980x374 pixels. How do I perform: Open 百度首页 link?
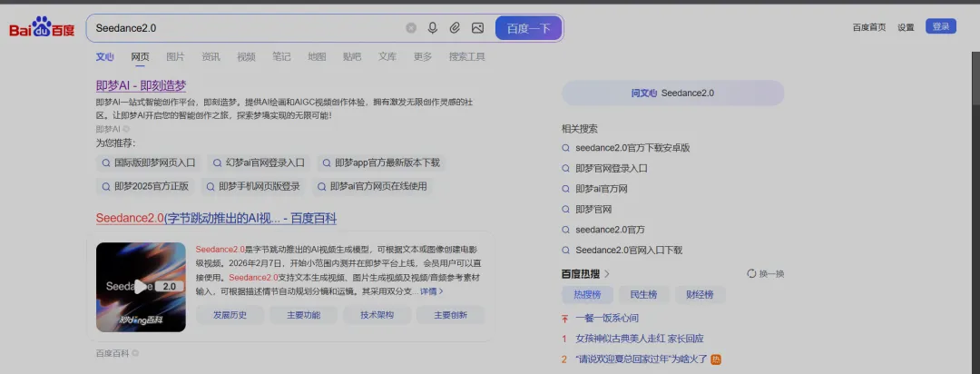point(869,27)
